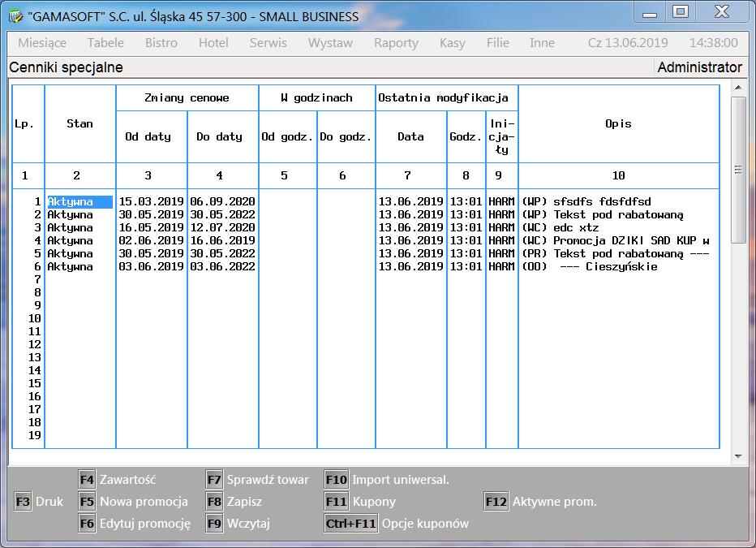756x548 pixels.
Task: Click the clock showing 14:38:00
Action: (x=714, y=43)
